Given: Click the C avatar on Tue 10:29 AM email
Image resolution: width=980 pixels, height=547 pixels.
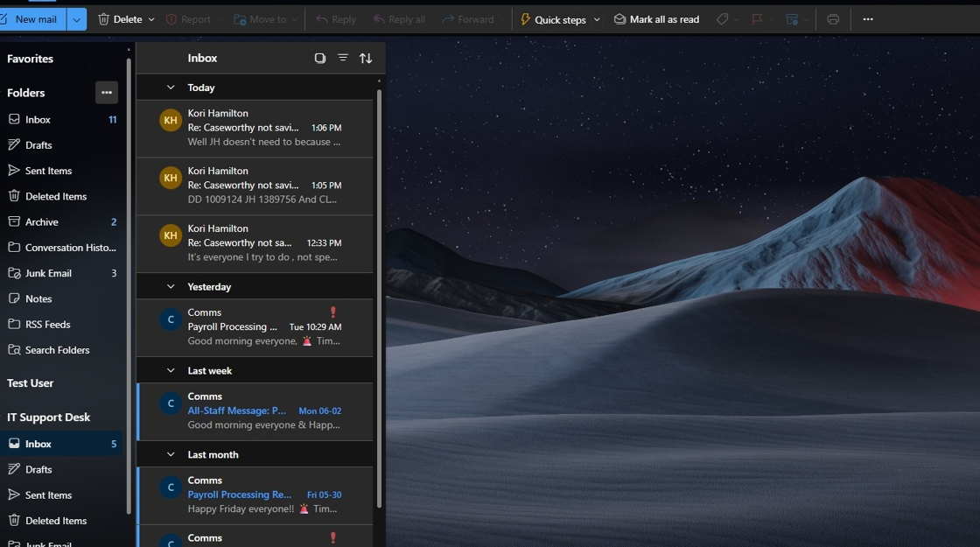Looking at the screenshot, I should (170, 319).
